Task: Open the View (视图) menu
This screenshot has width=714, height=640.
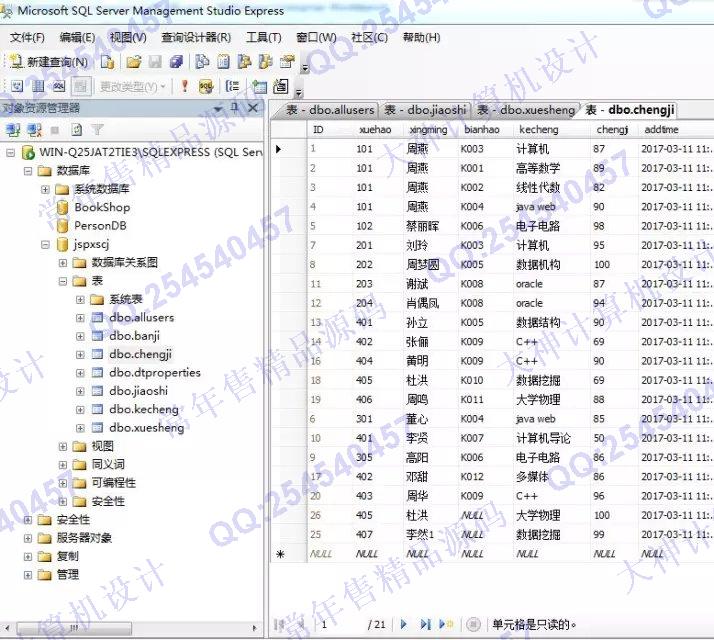Action: (128, 37)
